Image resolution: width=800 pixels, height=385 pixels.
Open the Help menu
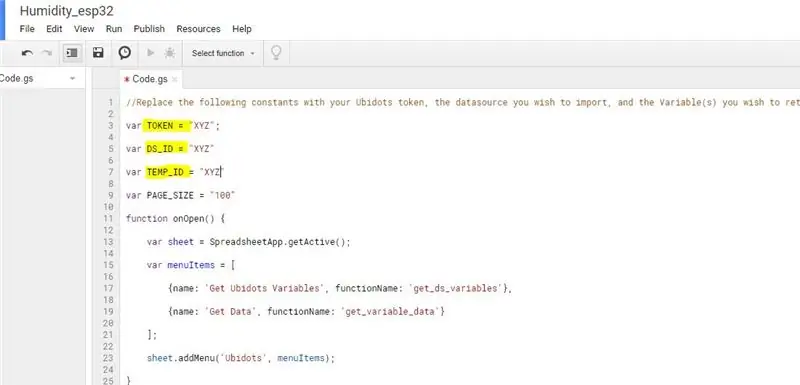pos(242,29)
